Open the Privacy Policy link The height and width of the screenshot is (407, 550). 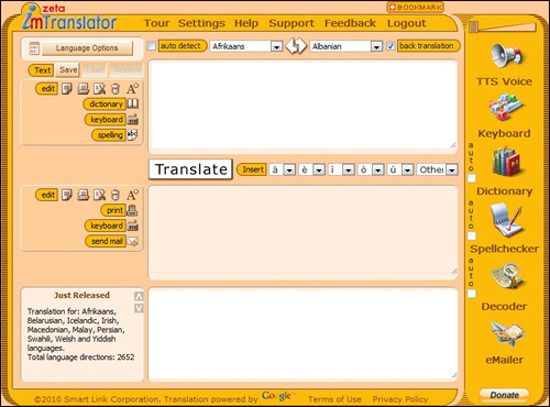[x=400, y=399]
